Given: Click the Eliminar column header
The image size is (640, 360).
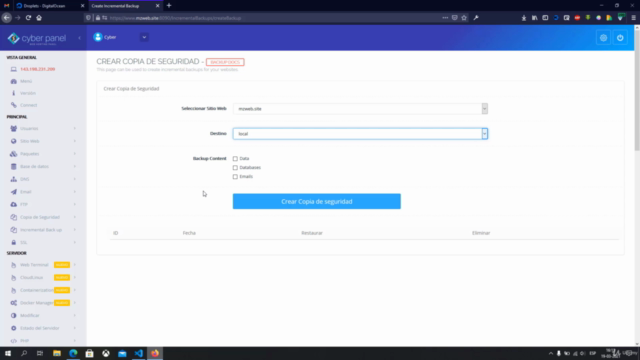Looking at the screenshot, I should pos(481,233).
